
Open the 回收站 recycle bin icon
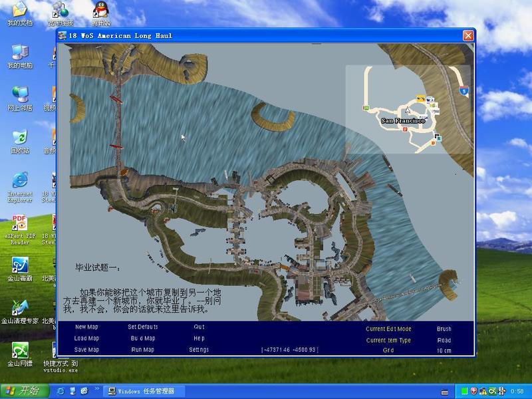(x=20, y=141)
